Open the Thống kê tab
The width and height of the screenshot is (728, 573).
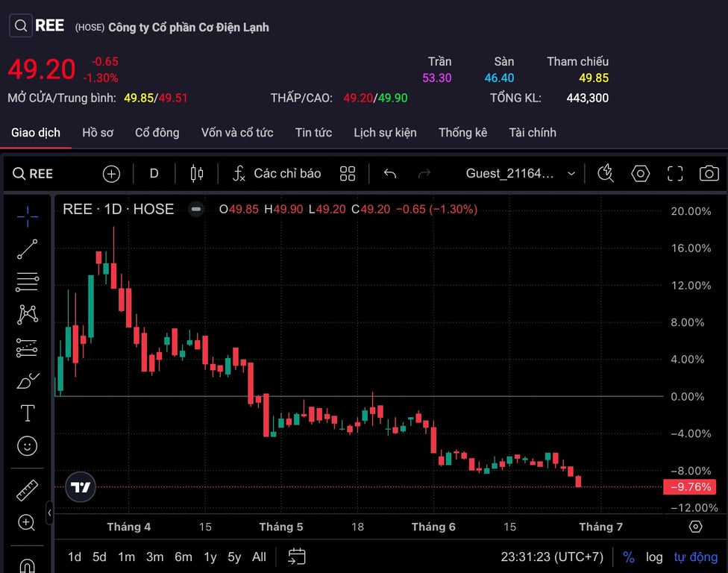pyautogui.click(x=463, y=133)
